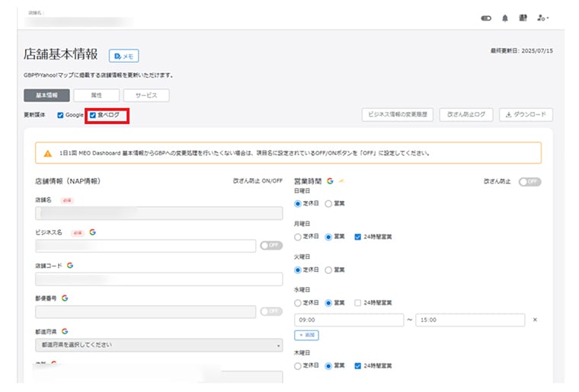Click the warning triangle icon in notice banner
The width and height of the screenshot is (579, 392).
(x=48, y=153)
